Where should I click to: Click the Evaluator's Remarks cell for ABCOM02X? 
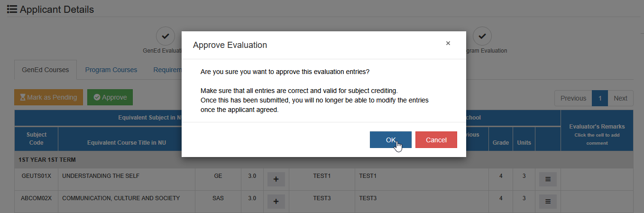pos(597,202)
